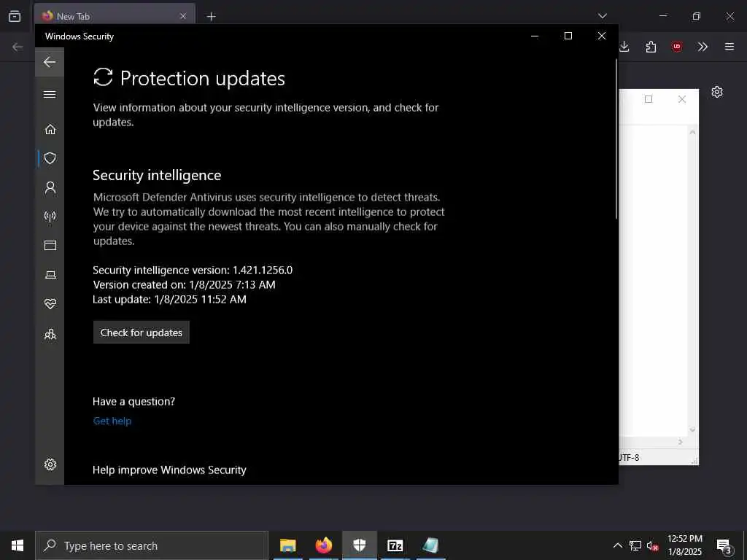
Task: Click Security intelligence version text
Action: point(193,270)
